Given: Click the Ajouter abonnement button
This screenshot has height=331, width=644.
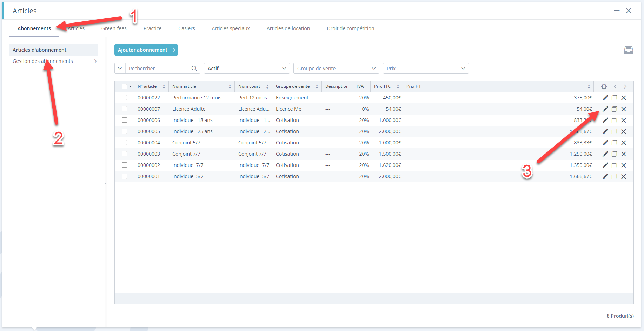Looking at the screenshot, I should pos(146,50).
